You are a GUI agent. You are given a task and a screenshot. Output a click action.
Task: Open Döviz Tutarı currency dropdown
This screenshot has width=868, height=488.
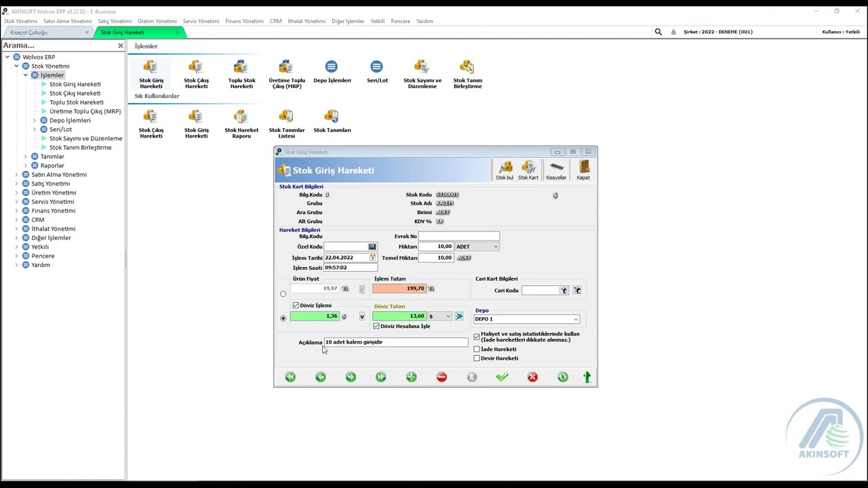(439, 317)
